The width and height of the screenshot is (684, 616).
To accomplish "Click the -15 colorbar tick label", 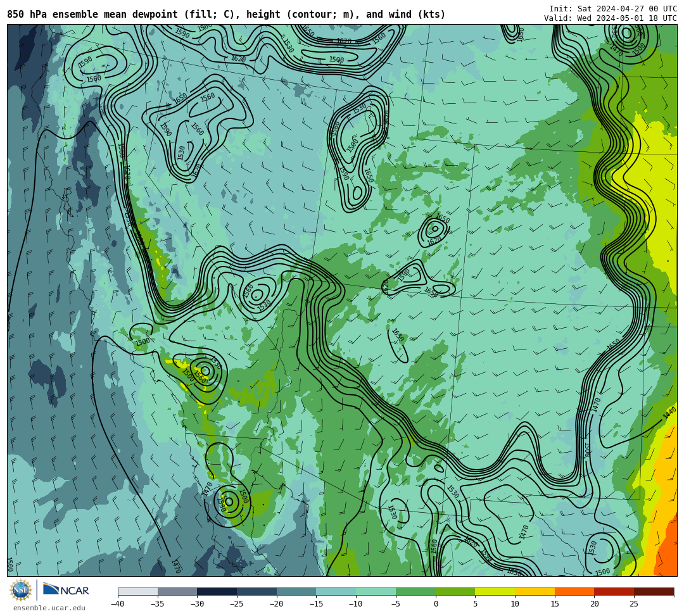I will tap(316, 604).
